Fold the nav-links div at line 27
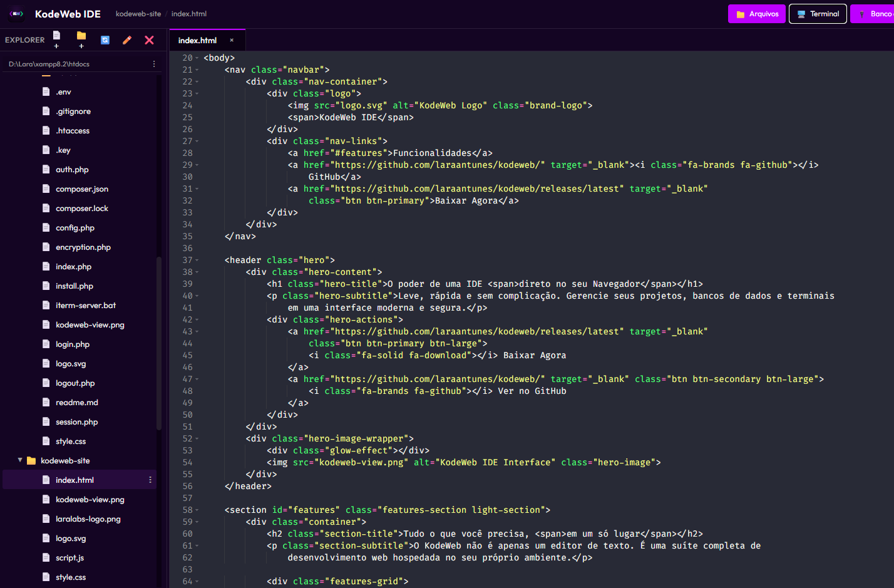 click(197, 141)
